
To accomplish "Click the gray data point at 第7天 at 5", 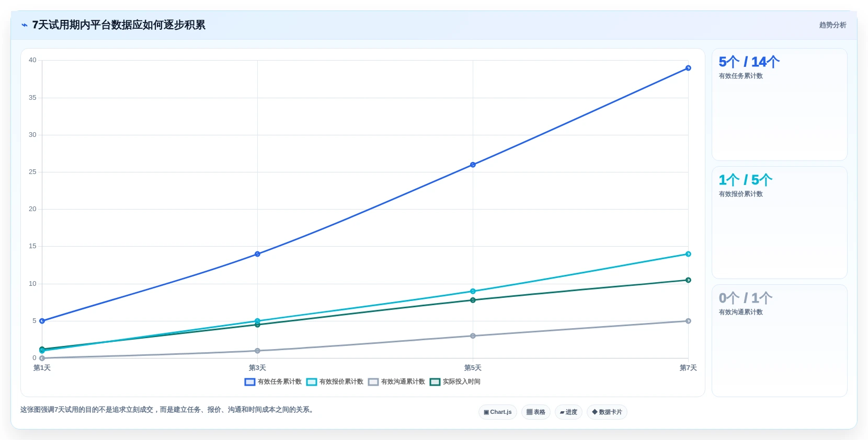I will click(688, 321).
